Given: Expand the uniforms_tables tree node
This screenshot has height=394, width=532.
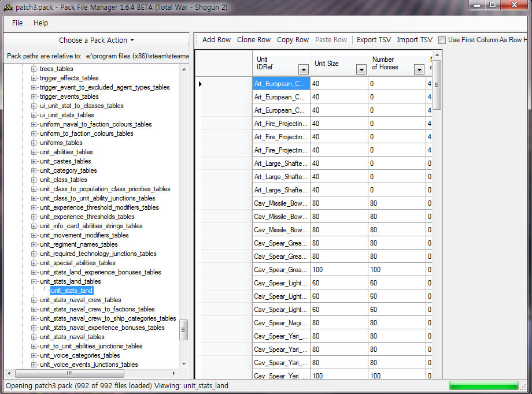Looking at the screenshot, I should point(34,143).
